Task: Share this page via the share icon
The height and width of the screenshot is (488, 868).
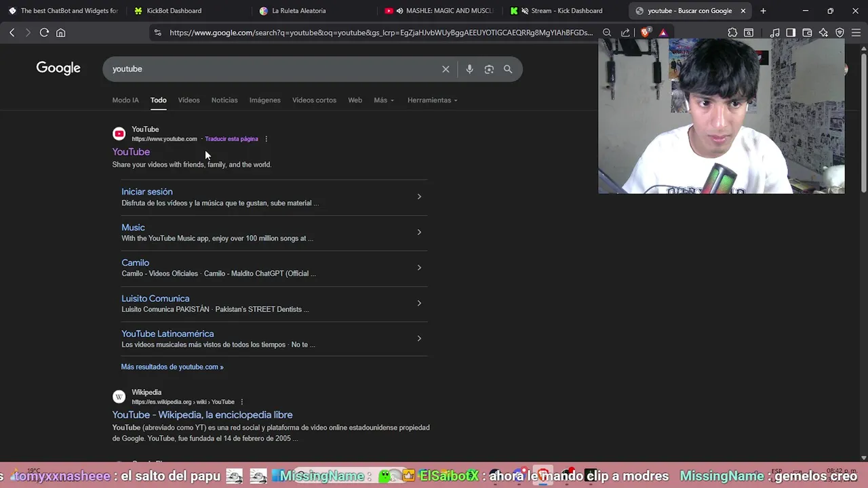Action: pyautogui.click(x=625, y=33)
